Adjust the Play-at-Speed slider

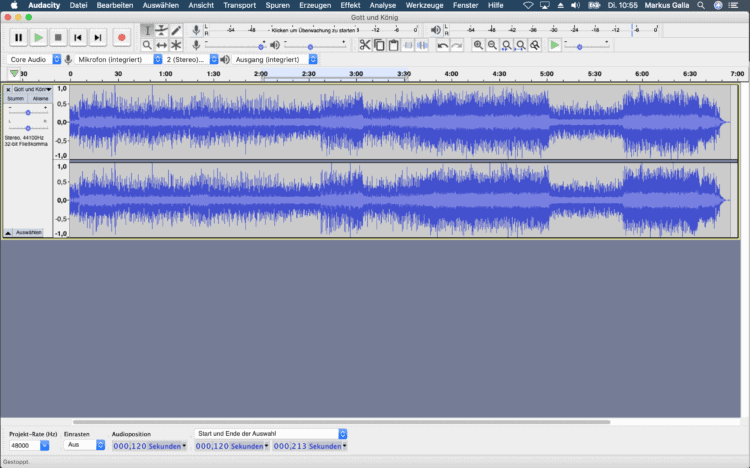pos(587,46)
